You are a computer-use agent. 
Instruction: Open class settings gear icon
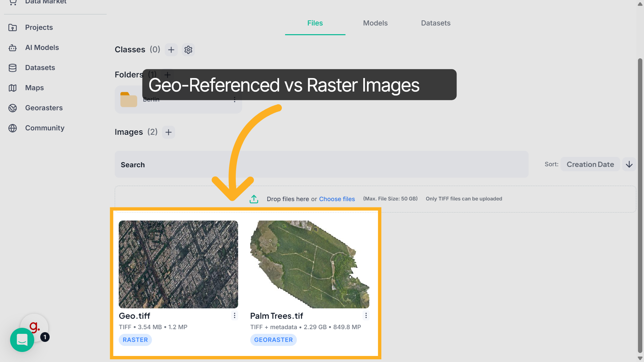tap(188, 50)
